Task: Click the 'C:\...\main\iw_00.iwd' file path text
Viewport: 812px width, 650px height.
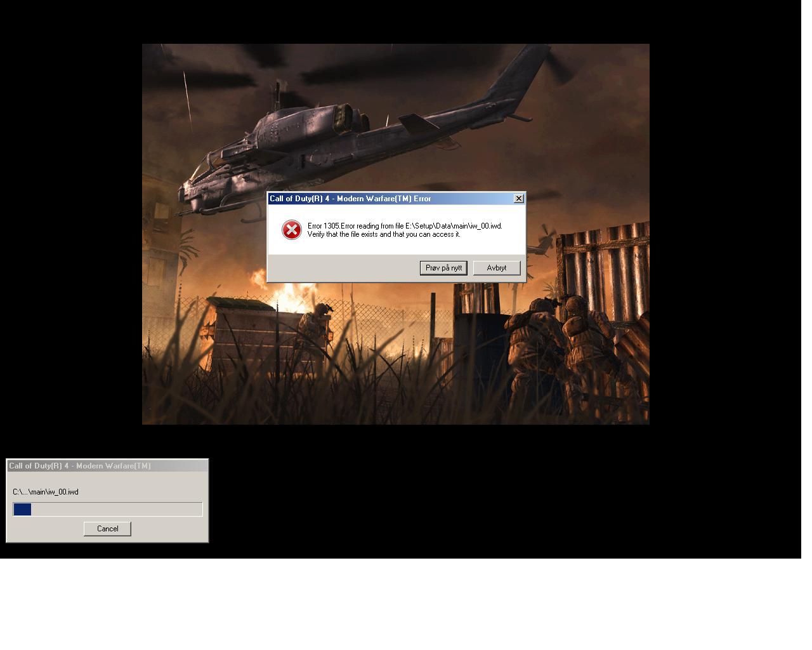Action: (46, 492)
